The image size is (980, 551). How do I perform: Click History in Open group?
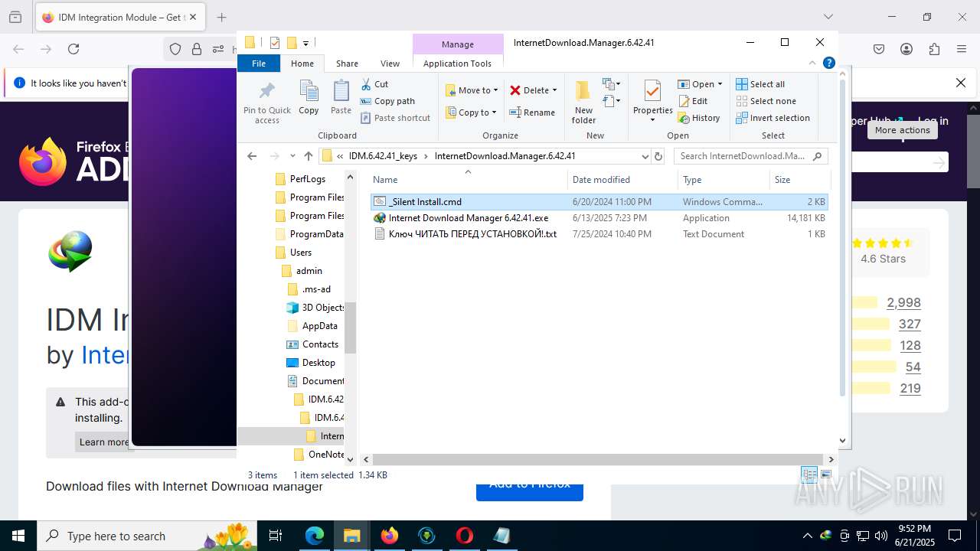click(x=699, y=118)
